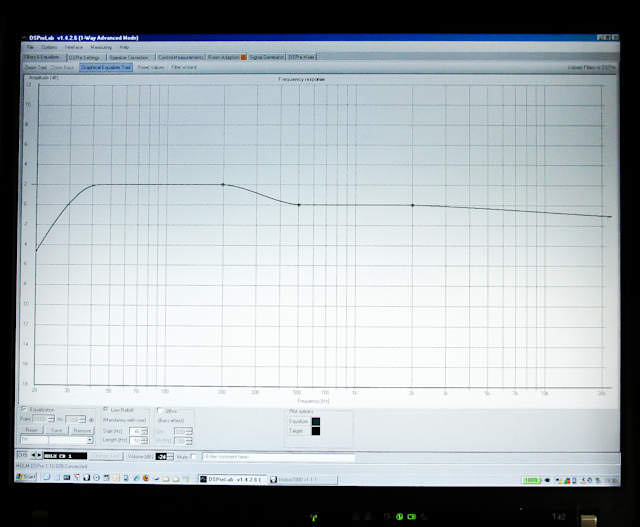Activate the Zoom Tool

(x=36, y=68)
